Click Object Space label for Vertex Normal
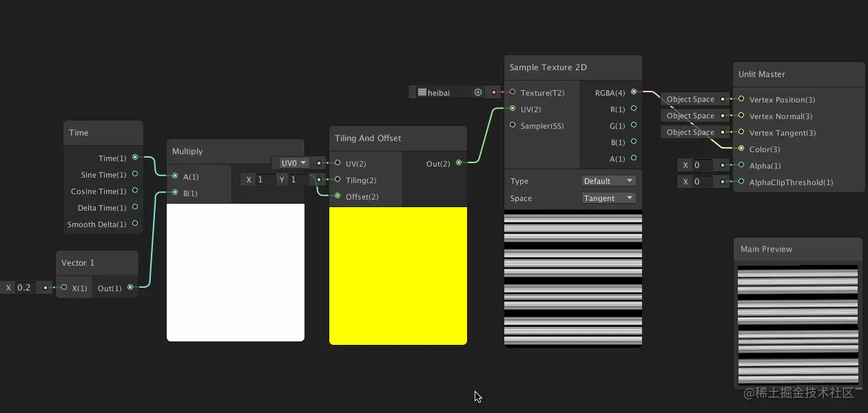 pos(690,116)
